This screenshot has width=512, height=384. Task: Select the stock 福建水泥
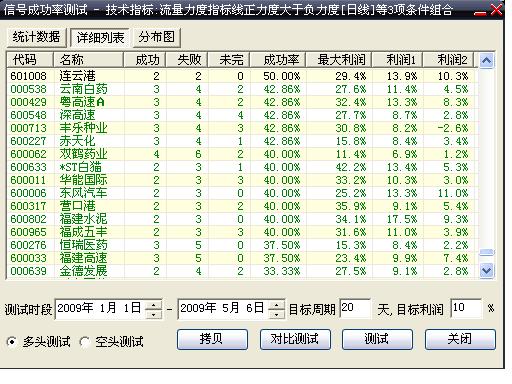[83, 219]
